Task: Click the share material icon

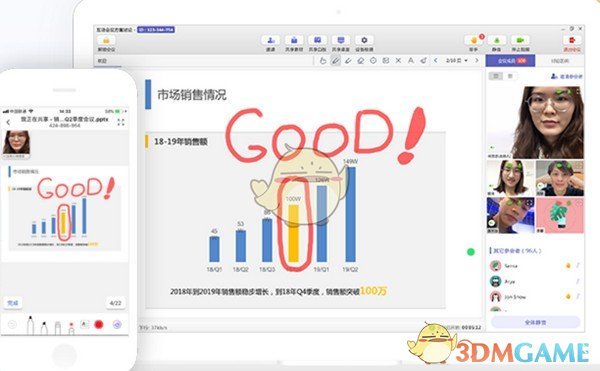Action: pyautogui.click(x=294, y=40)
